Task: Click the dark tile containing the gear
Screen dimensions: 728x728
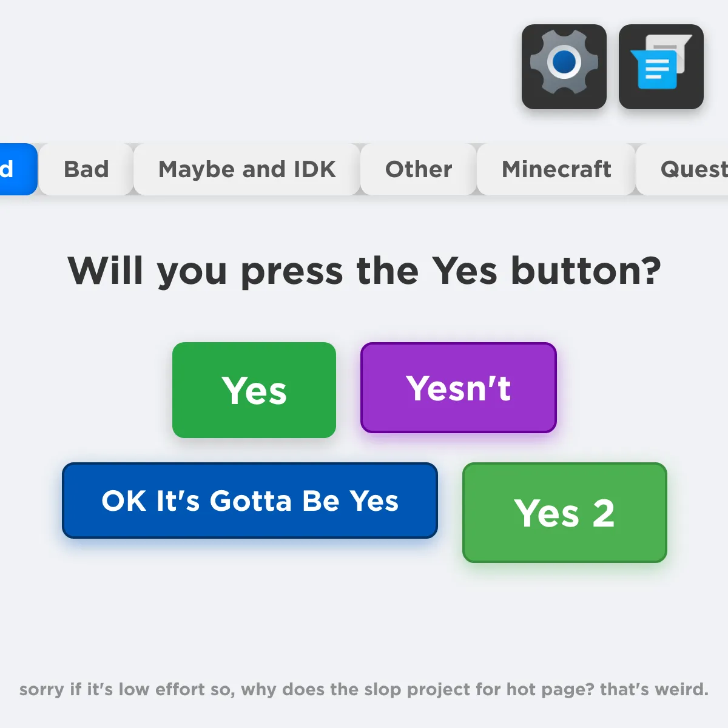Action: coord(564,67)
